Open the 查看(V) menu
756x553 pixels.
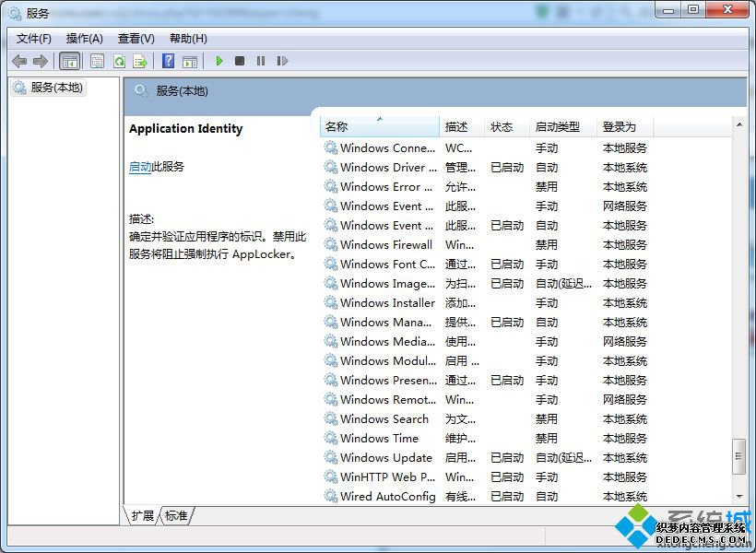click(x=136, y=39)
